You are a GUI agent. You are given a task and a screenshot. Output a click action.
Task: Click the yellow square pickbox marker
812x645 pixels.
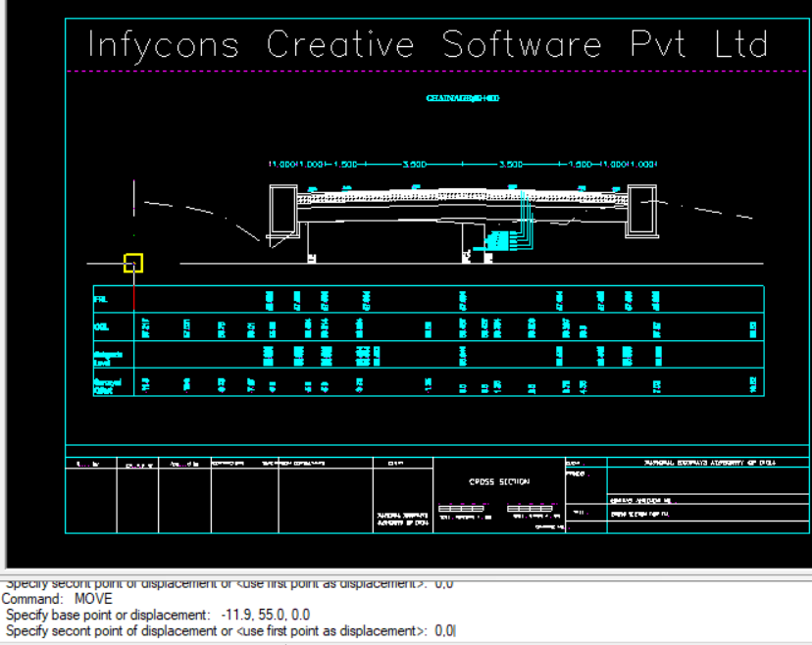(133, 263)
